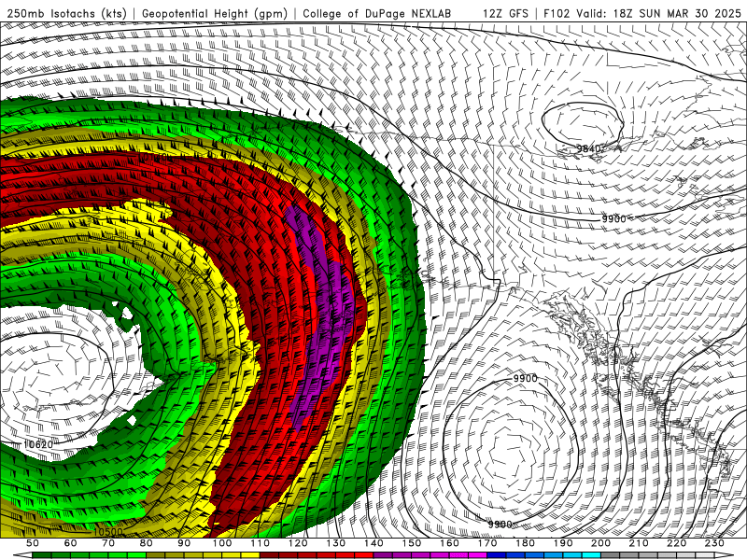Click the darkest green swatch at 50 kts
747x560 pixels.
point(42,555)
